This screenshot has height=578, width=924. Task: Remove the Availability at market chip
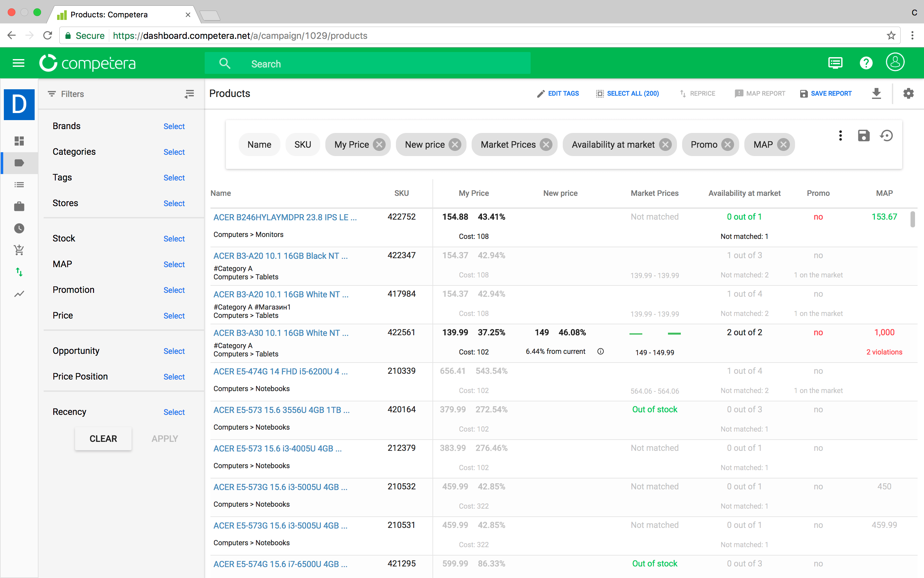(665, 144)
